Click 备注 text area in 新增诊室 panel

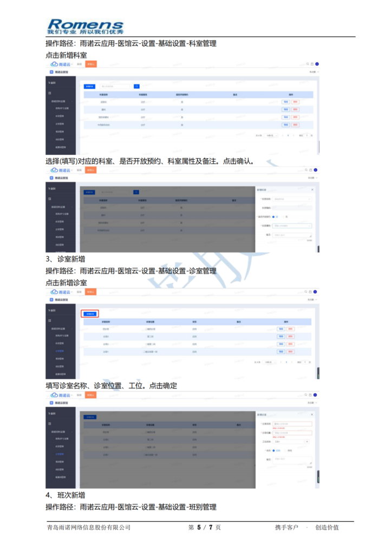point(292,460)
